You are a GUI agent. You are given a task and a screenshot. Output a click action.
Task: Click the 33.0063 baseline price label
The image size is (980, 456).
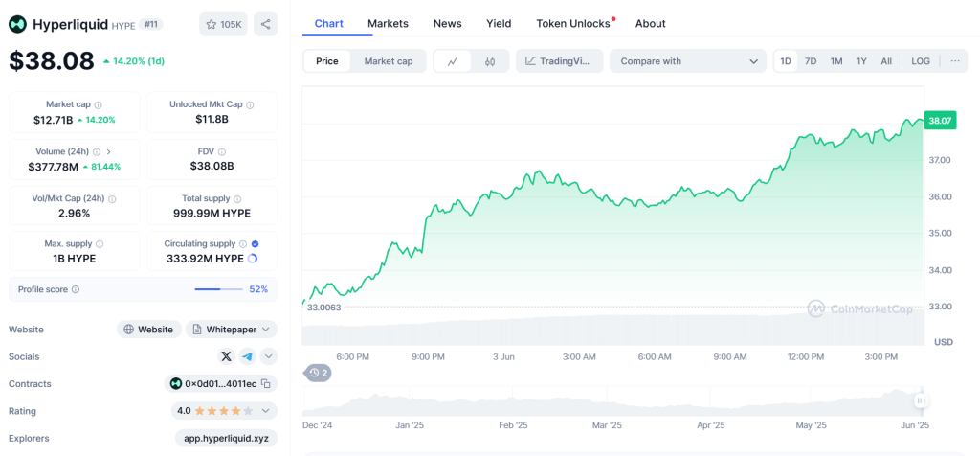323,308
